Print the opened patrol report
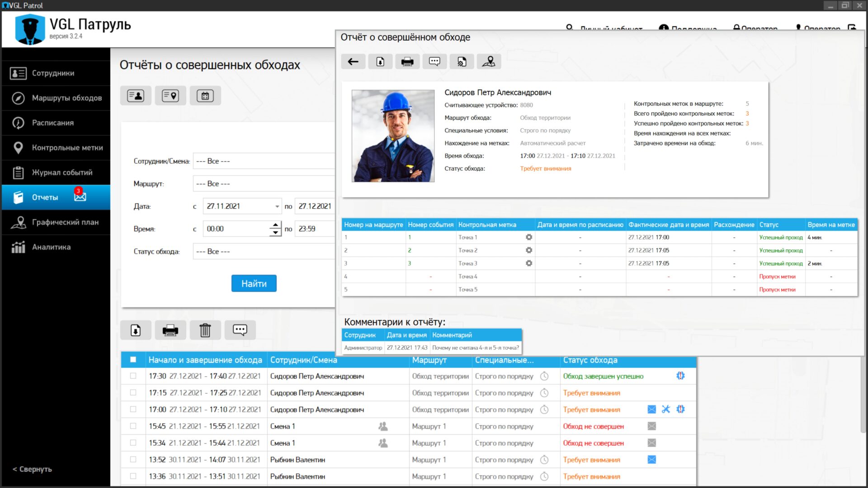 tap(407, 61)
